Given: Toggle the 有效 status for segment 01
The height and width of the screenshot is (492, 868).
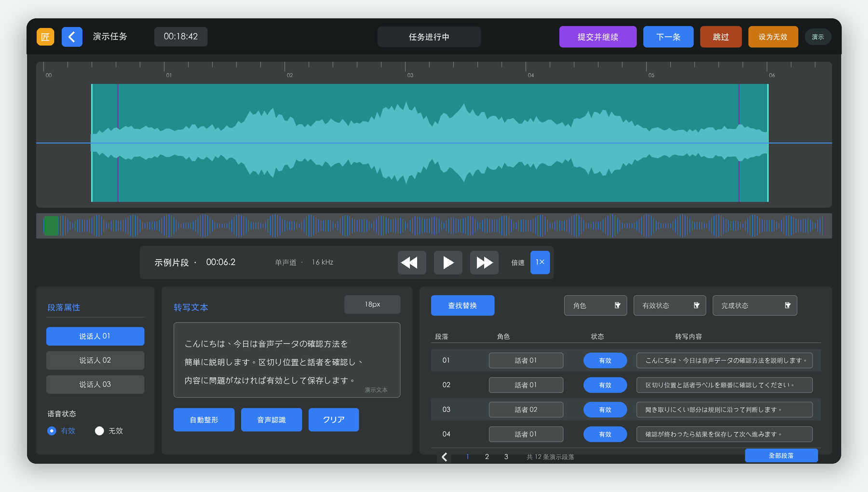Looking at the screenshot, I should (x=605, y=361).
